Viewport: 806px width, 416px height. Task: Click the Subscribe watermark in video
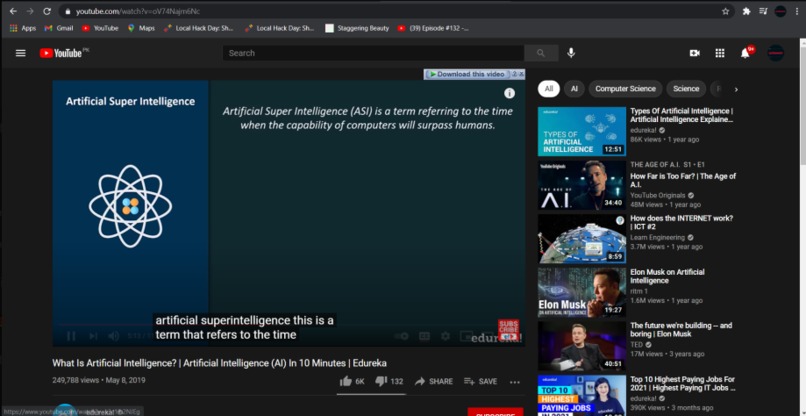pos(508,329)
